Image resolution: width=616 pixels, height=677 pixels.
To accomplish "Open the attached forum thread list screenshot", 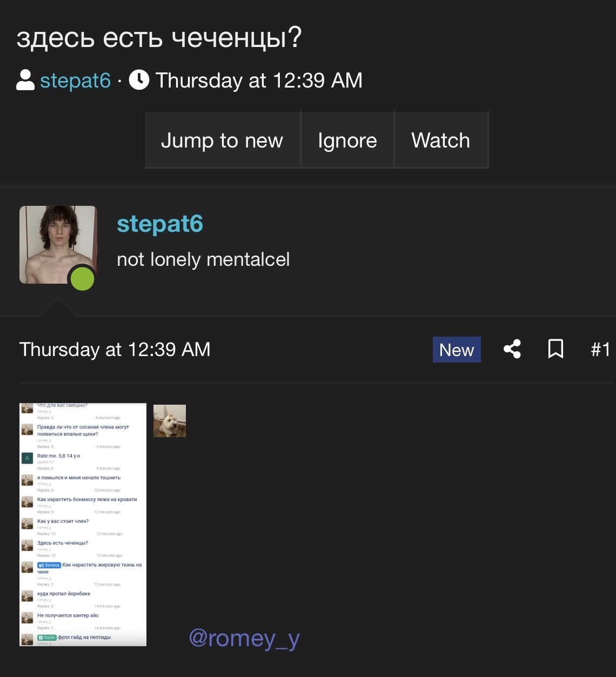I will click(x=83, y=525).
